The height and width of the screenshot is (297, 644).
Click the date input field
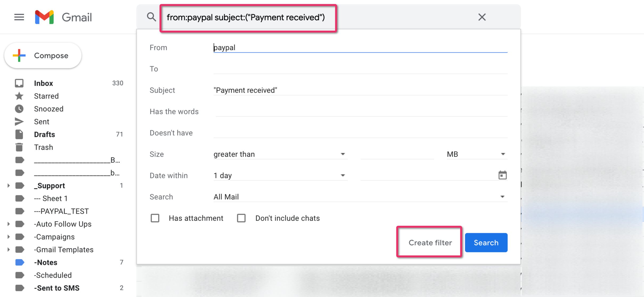pos(428,175)
